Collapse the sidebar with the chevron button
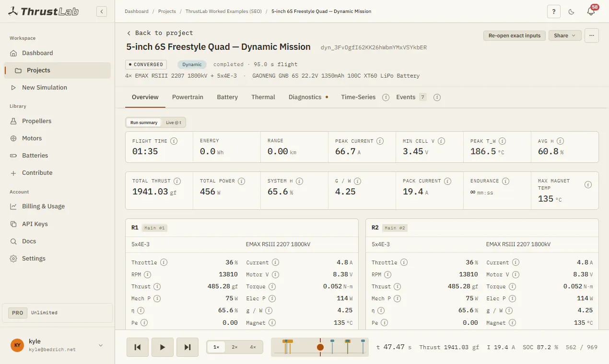This screenshot has height=364, width=609. (x=102, y=11)
